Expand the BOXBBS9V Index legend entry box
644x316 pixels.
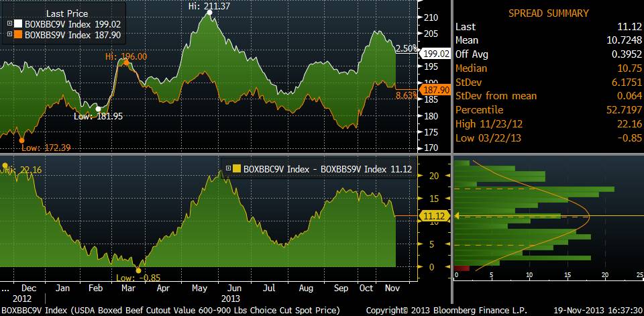click(x=9, y=35)
